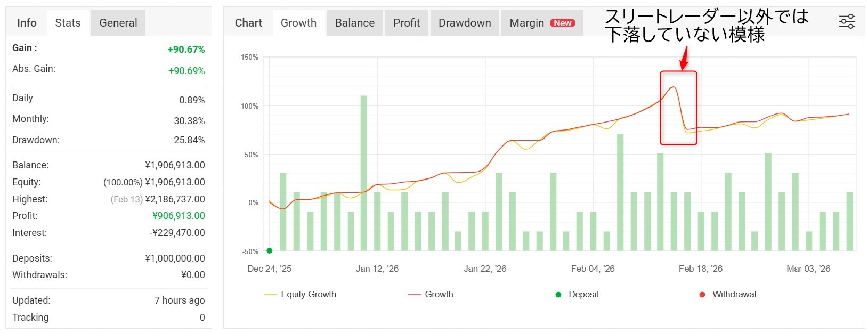Click the red highlighted drop box on chart
This screenshot has height=333, width=868.
coord(678,108)
